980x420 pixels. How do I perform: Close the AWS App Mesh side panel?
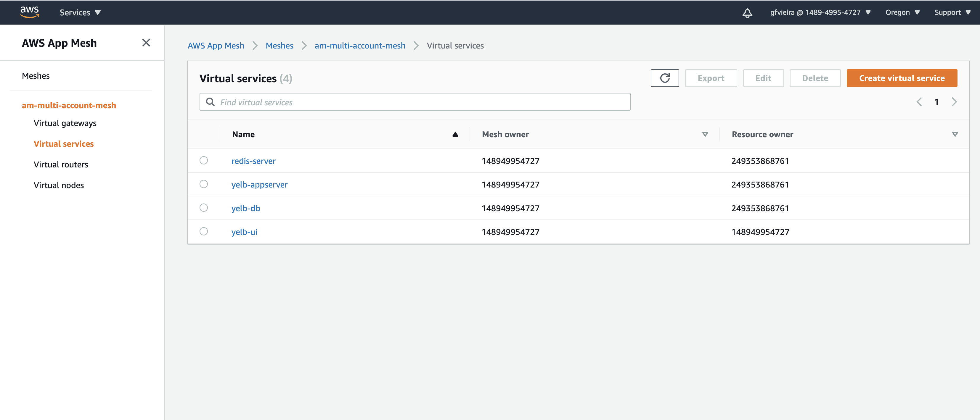coord(146,43)
